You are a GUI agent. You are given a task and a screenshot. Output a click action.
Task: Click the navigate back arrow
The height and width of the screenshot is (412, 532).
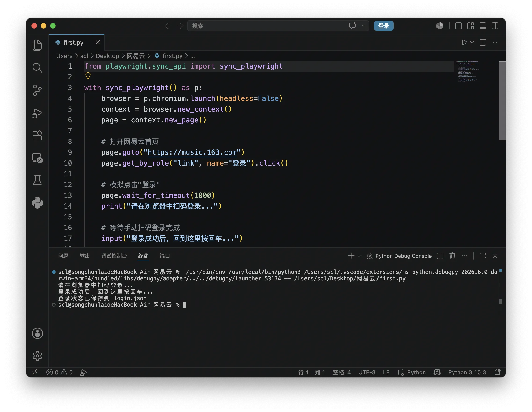(168, 26)
